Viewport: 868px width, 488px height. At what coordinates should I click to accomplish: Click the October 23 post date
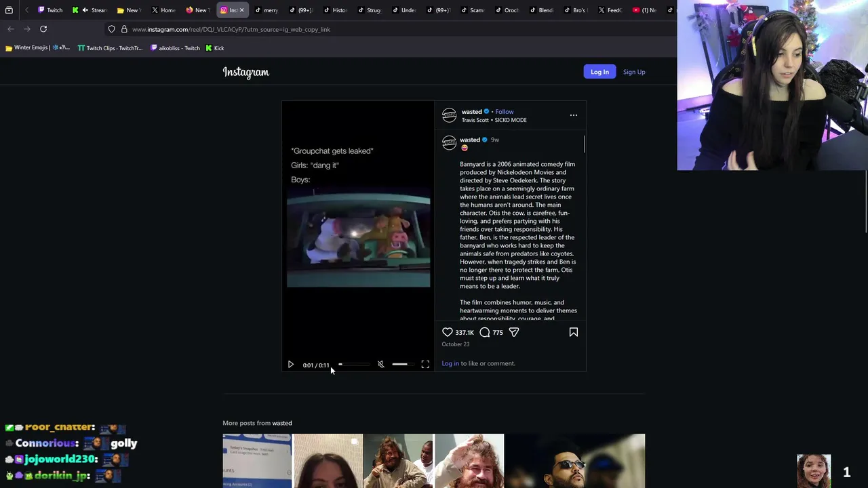tap(456, 344)
